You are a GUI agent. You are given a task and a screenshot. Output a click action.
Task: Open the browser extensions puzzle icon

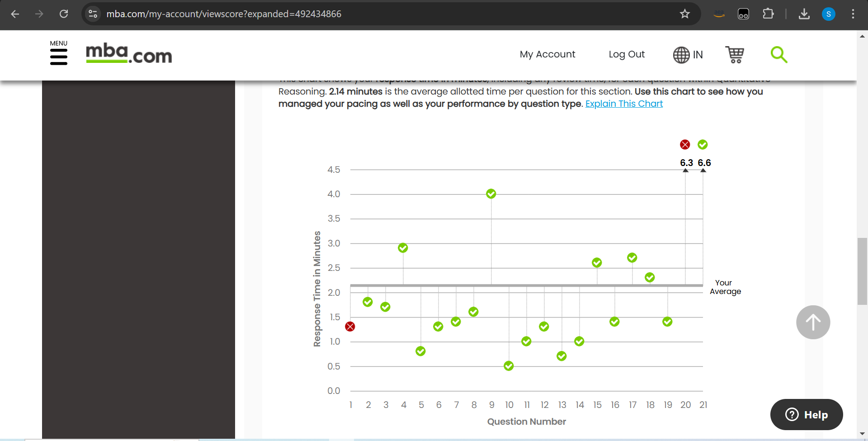click(768, 14)
